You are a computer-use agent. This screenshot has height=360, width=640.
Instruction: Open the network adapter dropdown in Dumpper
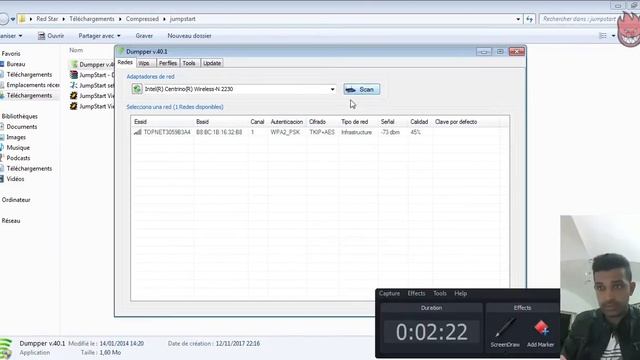[333, 89]
